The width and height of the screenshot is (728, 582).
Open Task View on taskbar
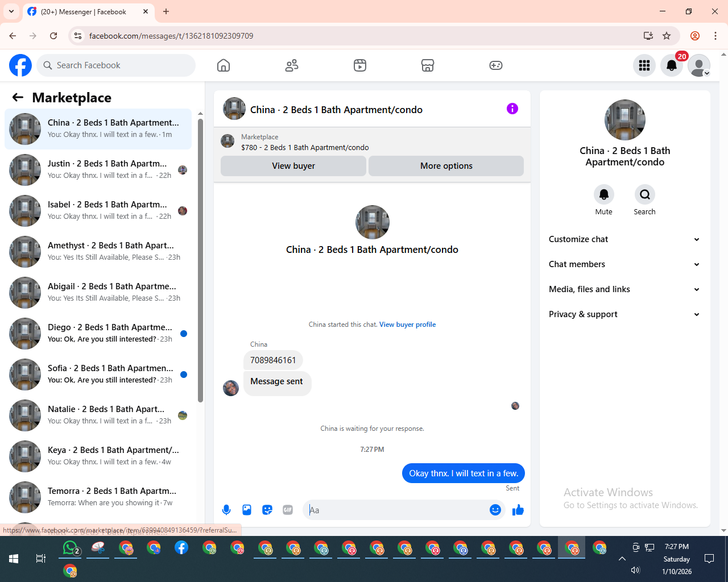(41, 559)
